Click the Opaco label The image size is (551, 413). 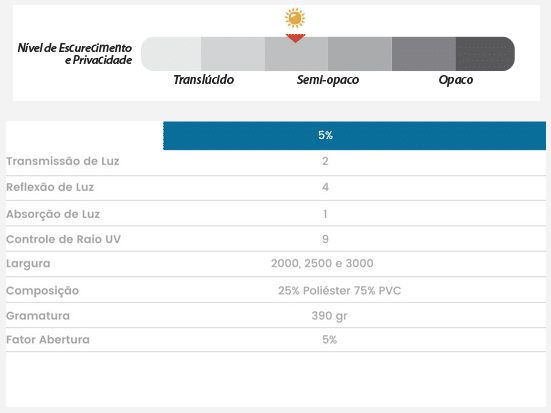456,80
